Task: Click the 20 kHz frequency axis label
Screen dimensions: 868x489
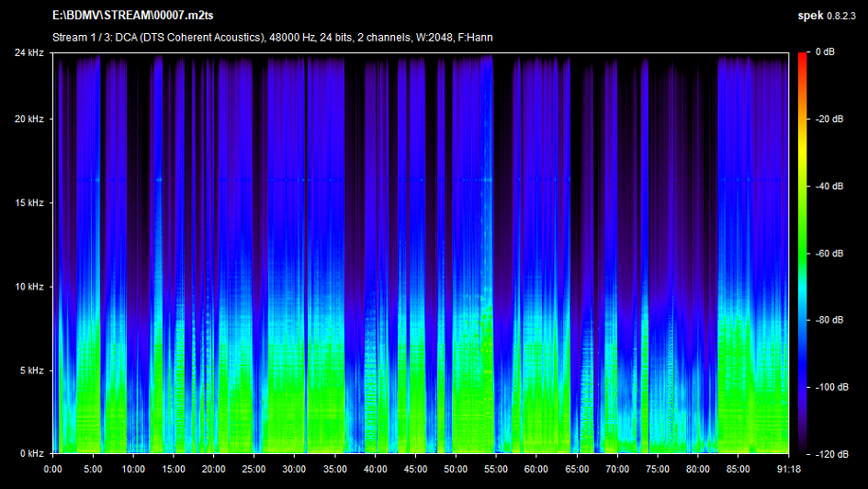Action: (x=29, y=119)
